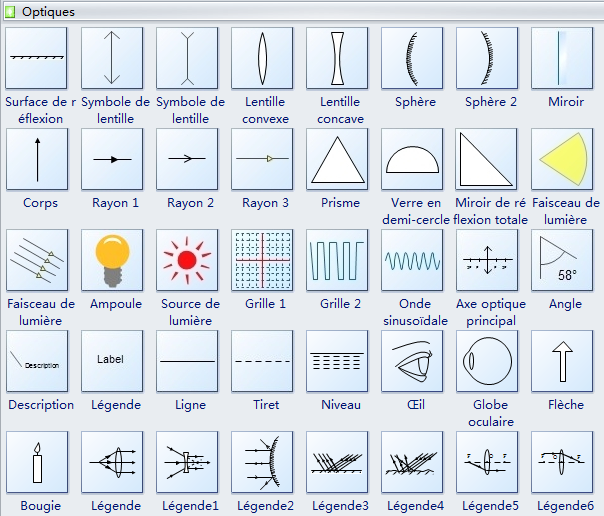This screenshot has width=604, height=516.
Task: Select the Lentille convexe shape
Action: click(262, 58)
